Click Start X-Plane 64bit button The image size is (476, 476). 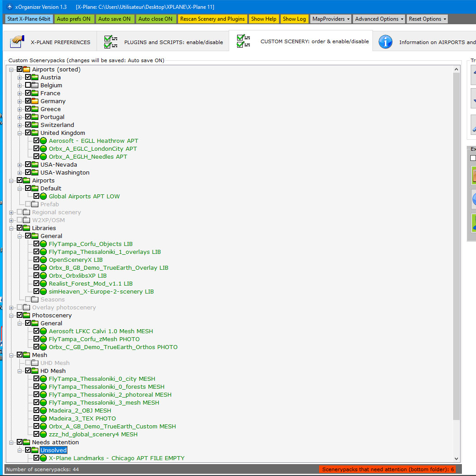29,19
